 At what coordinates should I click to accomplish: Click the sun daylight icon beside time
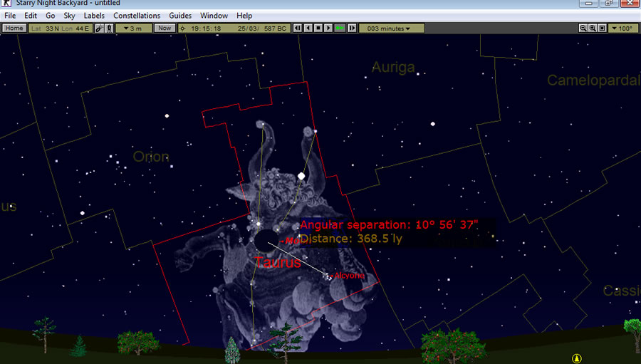[x=183, y=28]
